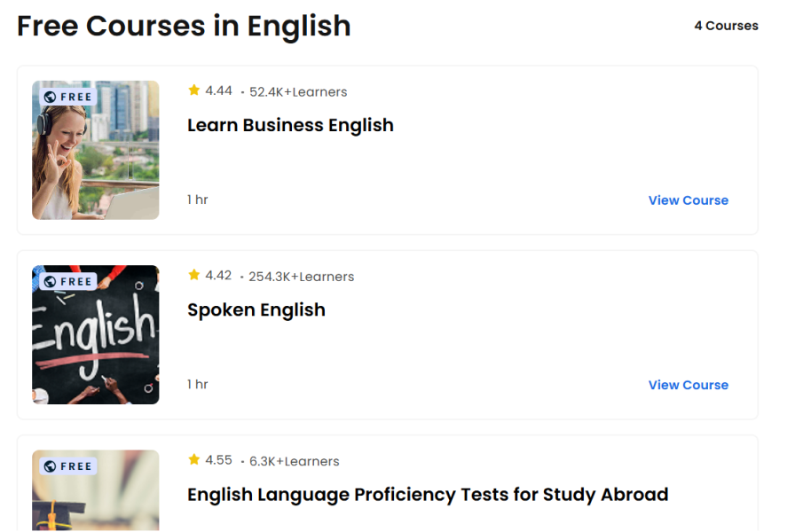Image resolution: width=803 pixels, height=532 pixels.
Task: Open View Course link for Spoken English
Action: pyautogui.click(x=688, y=385)
